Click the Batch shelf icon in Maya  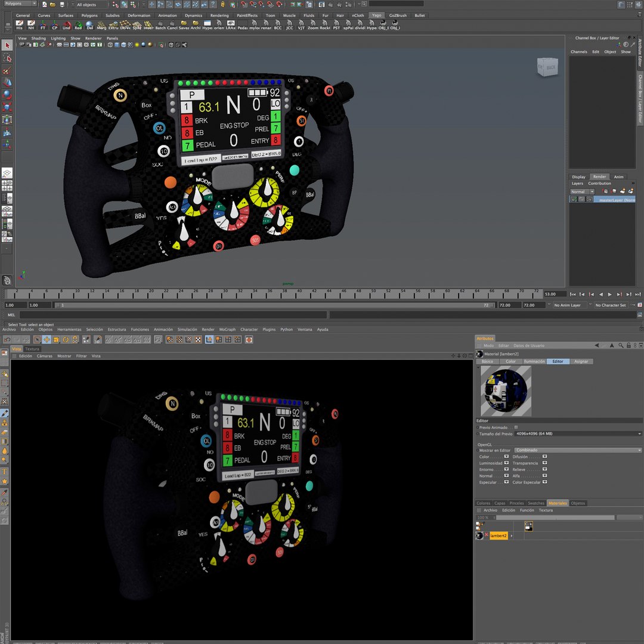[160, 25]
